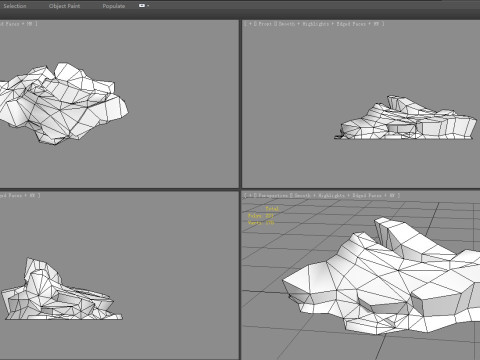Click the 'Front' label in top-right viewport
The image size is (480, 360).
[265, 24]
